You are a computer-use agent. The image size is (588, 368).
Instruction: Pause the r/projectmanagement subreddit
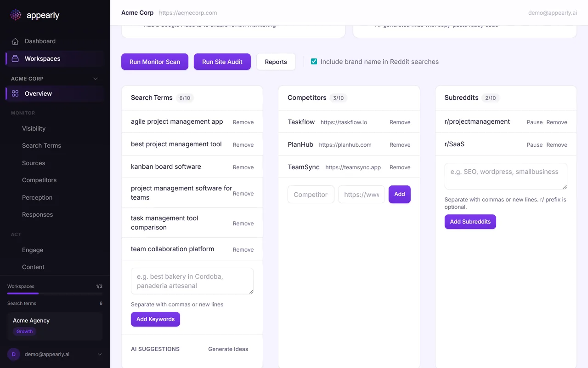(x=534, y=122)
